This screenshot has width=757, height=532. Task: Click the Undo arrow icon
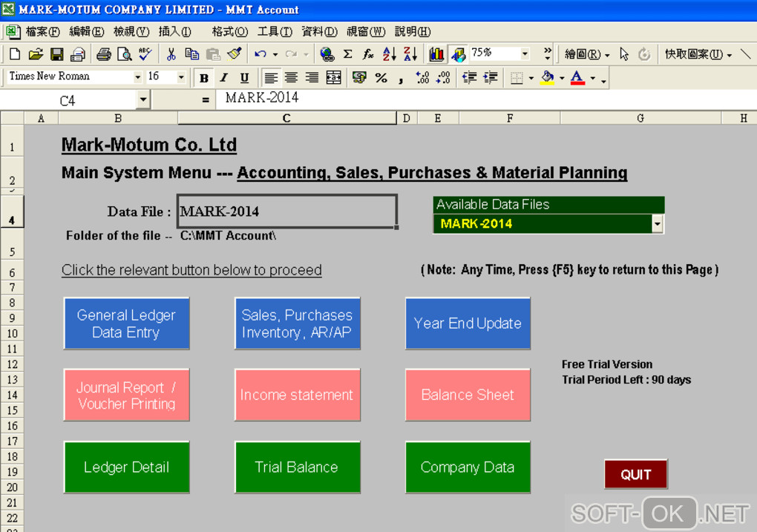pos(260,54)
